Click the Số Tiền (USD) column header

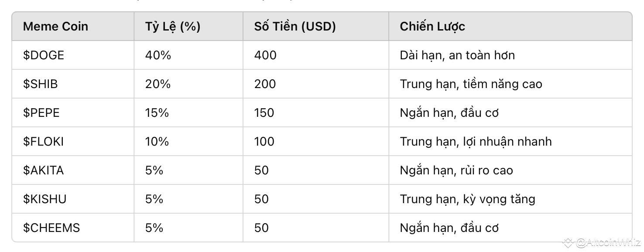[316, 27]
